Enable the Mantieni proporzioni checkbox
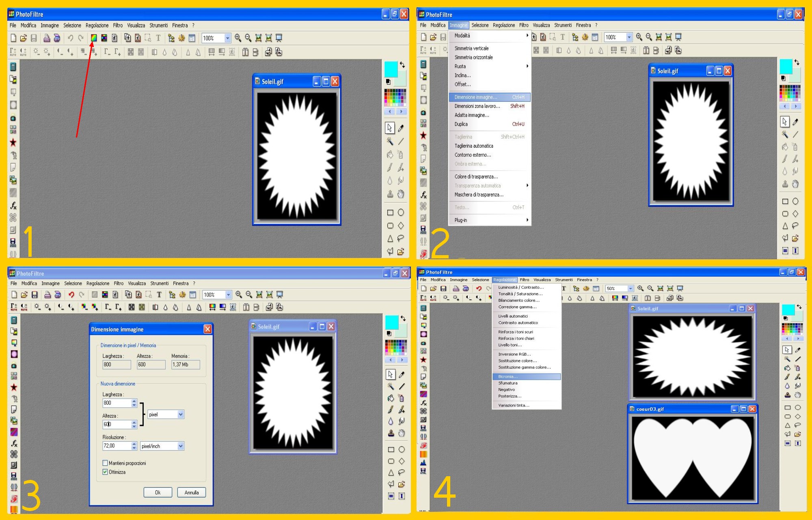Viewport: 812px width, 520px height. [106, 463]
